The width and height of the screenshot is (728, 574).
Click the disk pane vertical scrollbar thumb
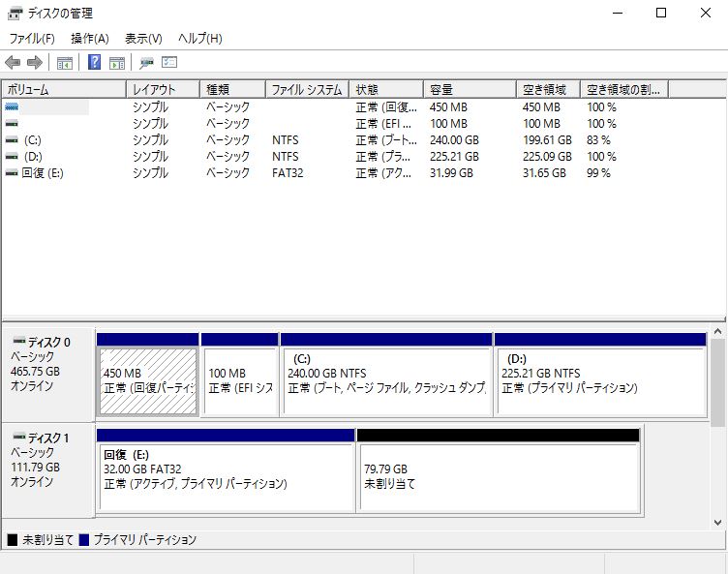(717, 382)
